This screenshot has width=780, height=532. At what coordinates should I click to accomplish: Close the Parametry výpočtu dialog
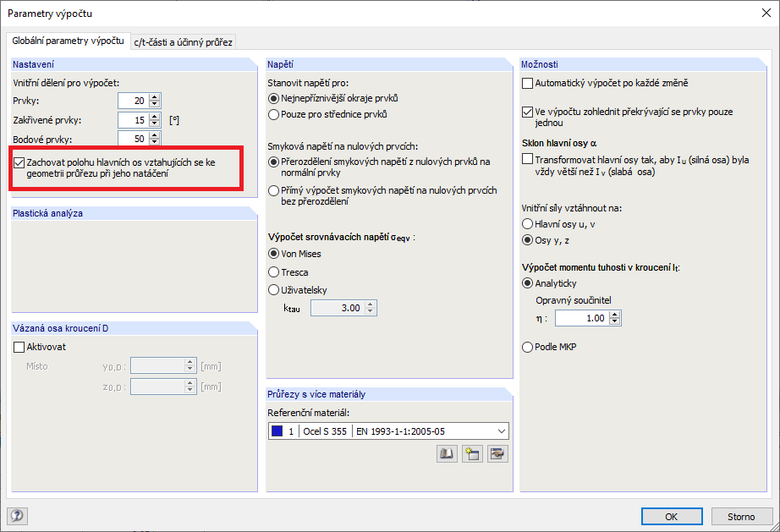tap(766, 13)
